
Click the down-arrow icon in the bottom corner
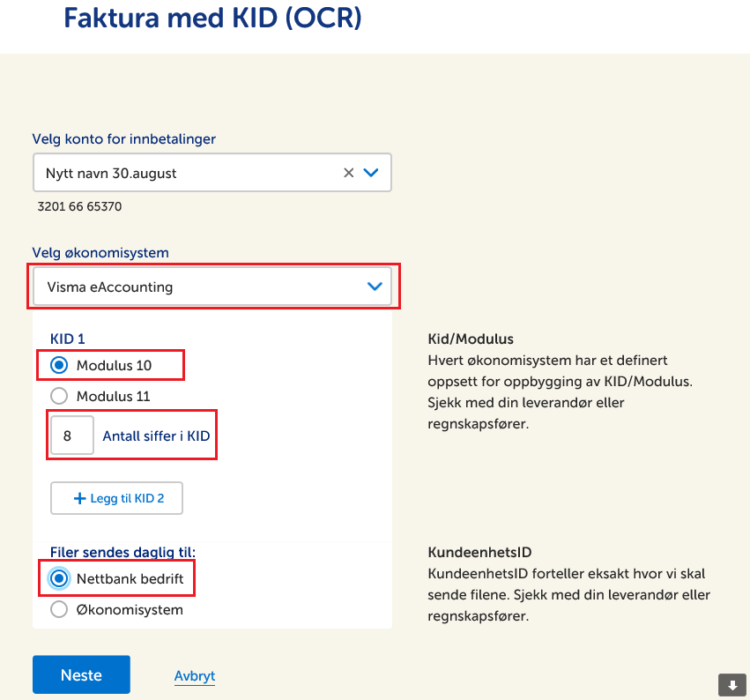(731, 684)
